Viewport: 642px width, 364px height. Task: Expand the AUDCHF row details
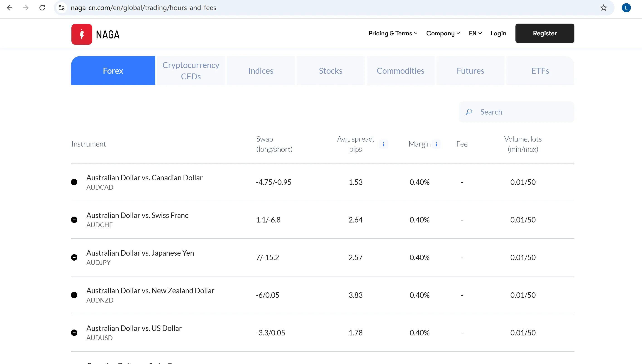(74, 220)
